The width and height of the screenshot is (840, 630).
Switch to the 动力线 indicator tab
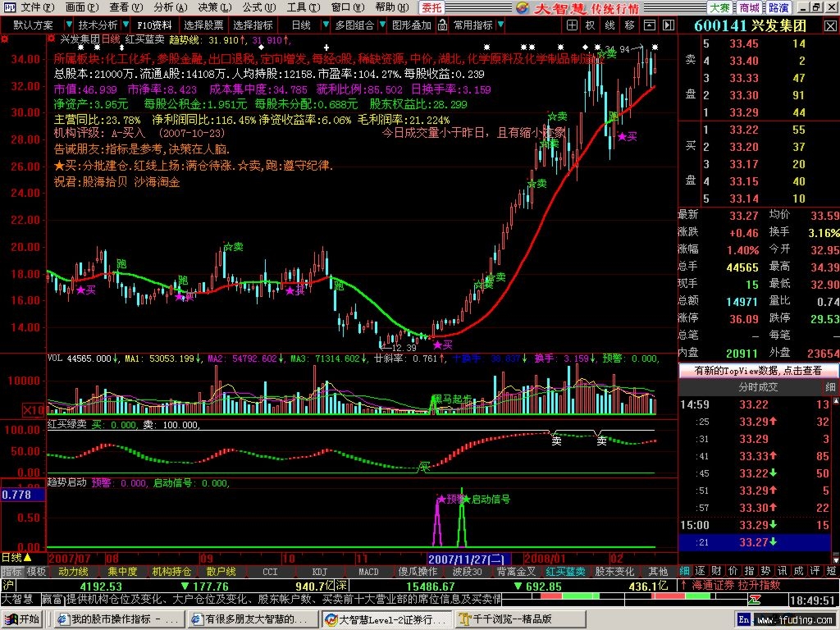pyautogui.click(x=73, y=572)
